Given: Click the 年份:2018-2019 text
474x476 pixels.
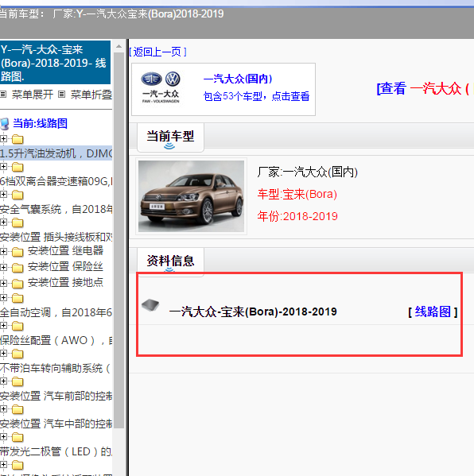Looking at the screenshot, I should (x=297, y=216).
